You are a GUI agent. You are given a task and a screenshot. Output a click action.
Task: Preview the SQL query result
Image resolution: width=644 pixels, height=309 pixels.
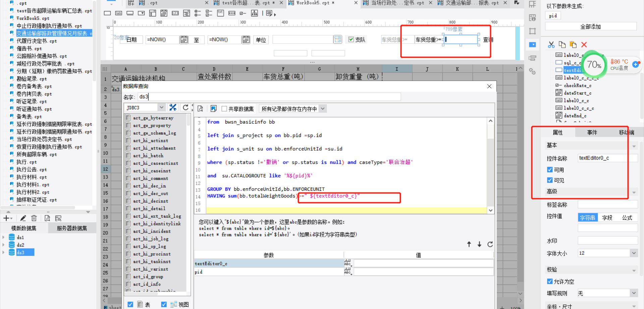click(x=200, y=109)
